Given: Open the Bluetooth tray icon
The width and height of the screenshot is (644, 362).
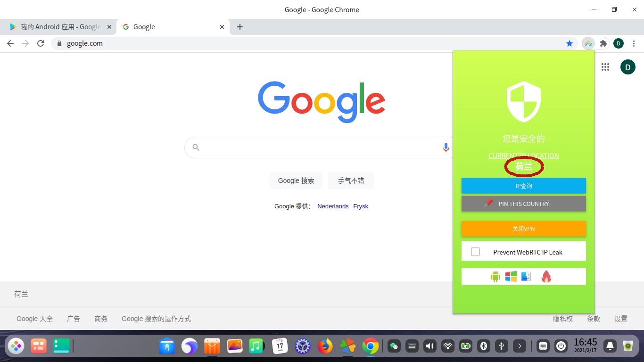Looking at the screenshot, I should click(483, 346).
